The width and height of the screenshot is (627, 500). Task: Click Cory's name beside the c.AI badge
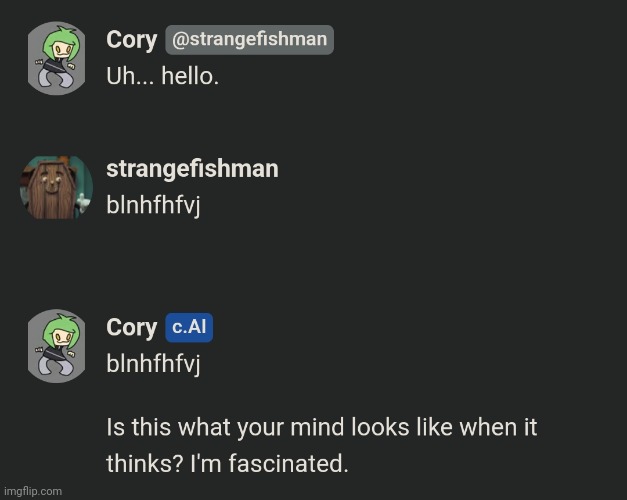[131, 328]
